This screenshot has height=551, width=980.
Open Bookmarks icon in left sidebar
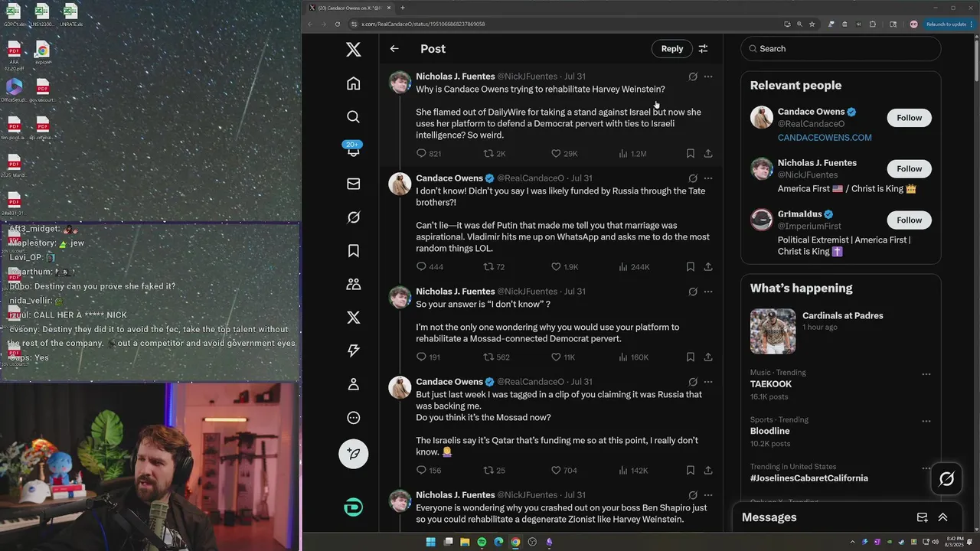click(x=353, y=250)
